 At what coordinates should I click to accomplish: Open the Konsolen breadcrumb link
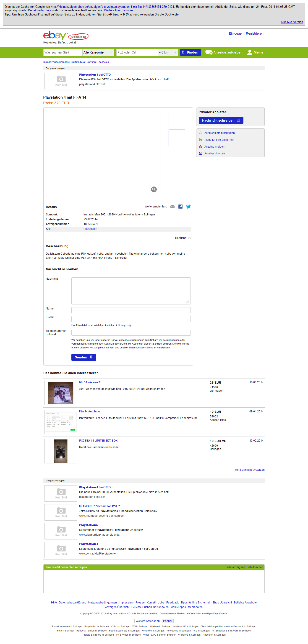[104, 62]
